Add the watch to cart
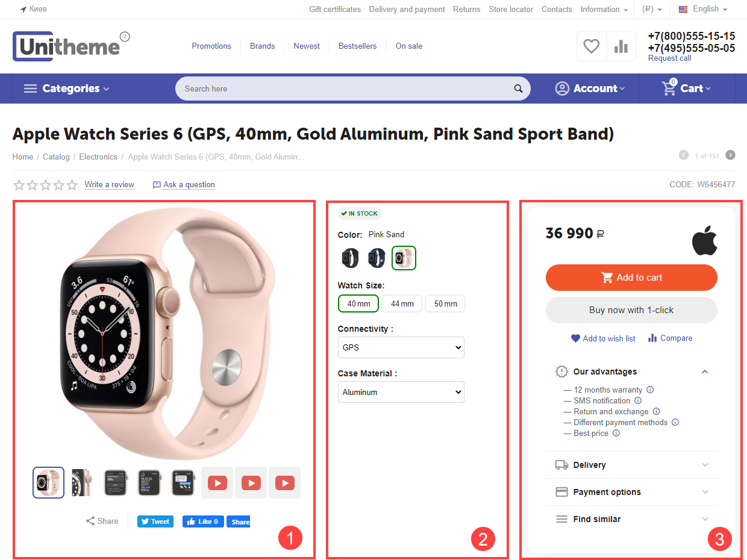The height and width of the screenshot is (560, 747). [631, 278]
